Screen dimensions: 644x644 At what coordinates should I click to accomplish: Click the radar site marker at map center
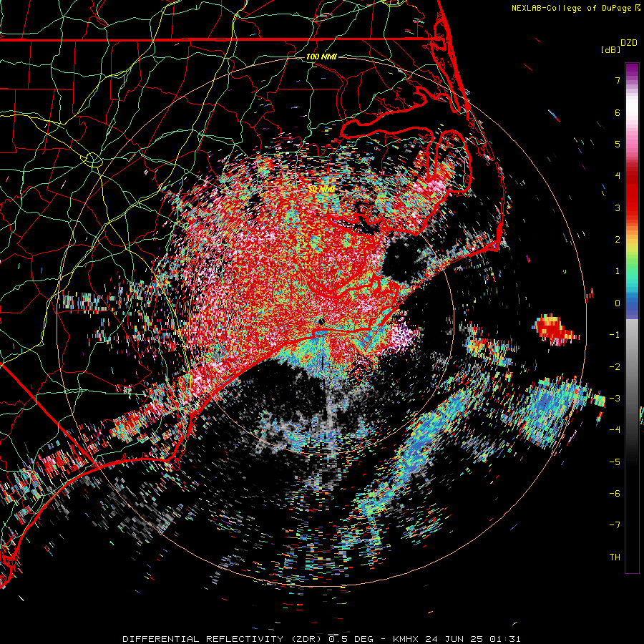(x=321, y=322)
